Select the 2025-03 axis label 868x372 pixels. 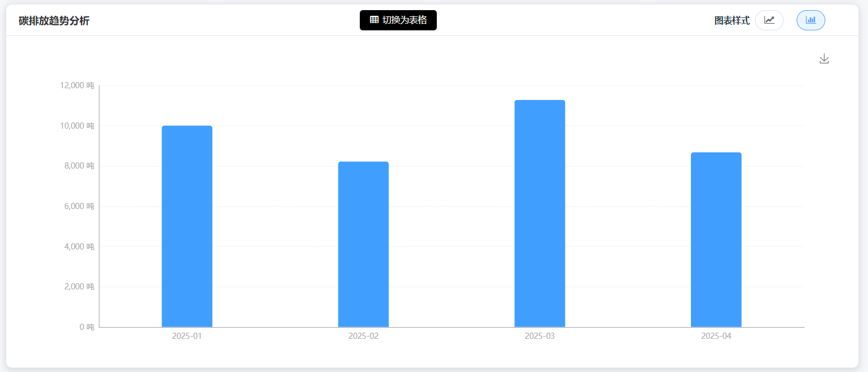point(540,337)
